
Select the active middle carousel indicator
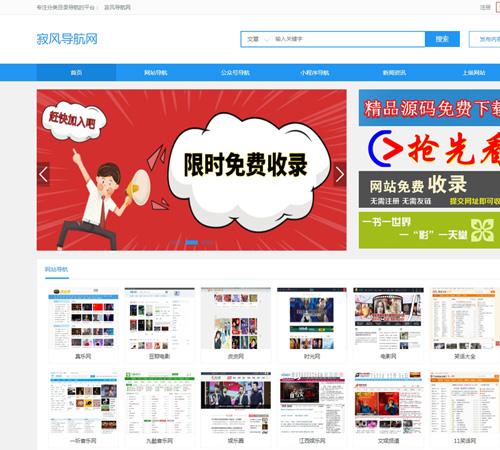[x=192, y=242]
